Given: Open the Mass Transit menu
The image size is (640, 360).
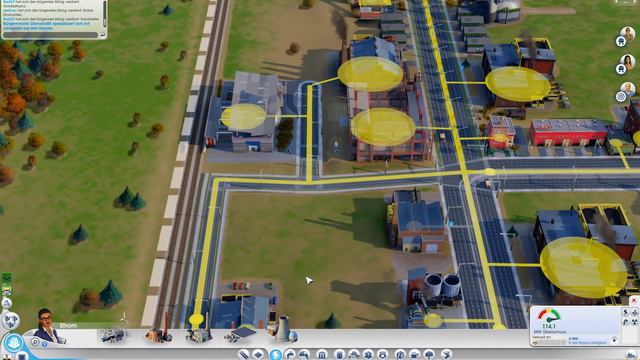Looking at the screenshot, I should [x=415, y=355].
